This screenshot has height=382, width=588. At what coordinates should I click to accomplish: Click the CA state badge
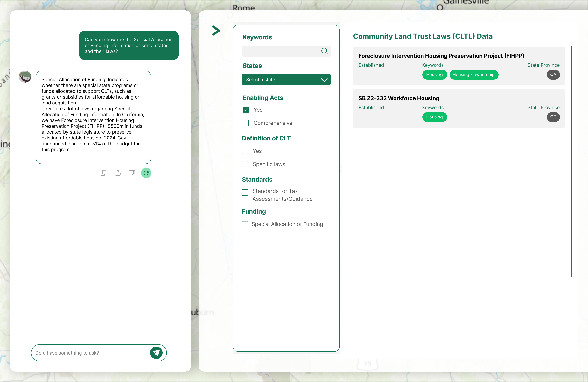[553, 75]
